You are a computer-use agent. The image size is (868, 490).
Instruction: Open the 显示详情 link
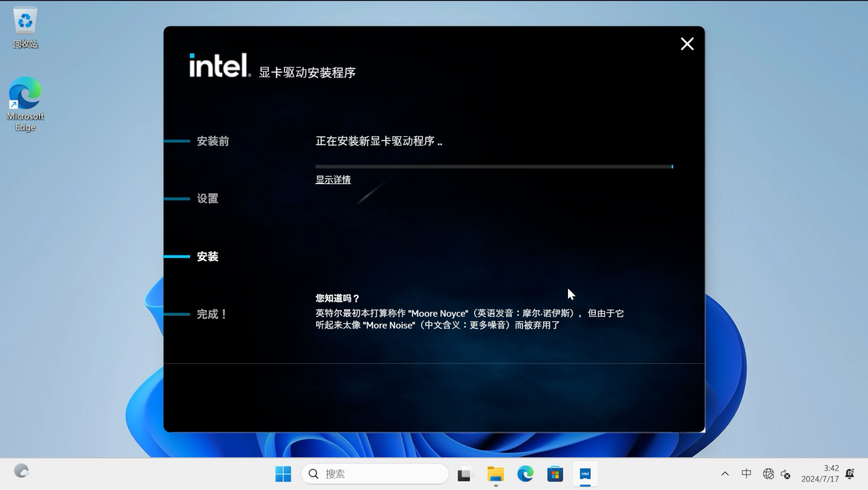(x=333, y=180)
